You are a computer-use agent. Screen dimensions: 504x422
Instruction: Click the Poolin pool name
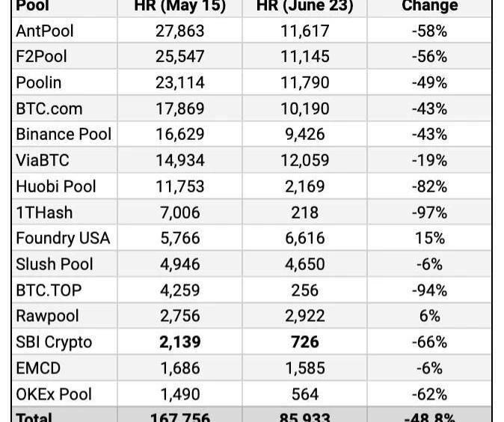click(x=39, y=82)
